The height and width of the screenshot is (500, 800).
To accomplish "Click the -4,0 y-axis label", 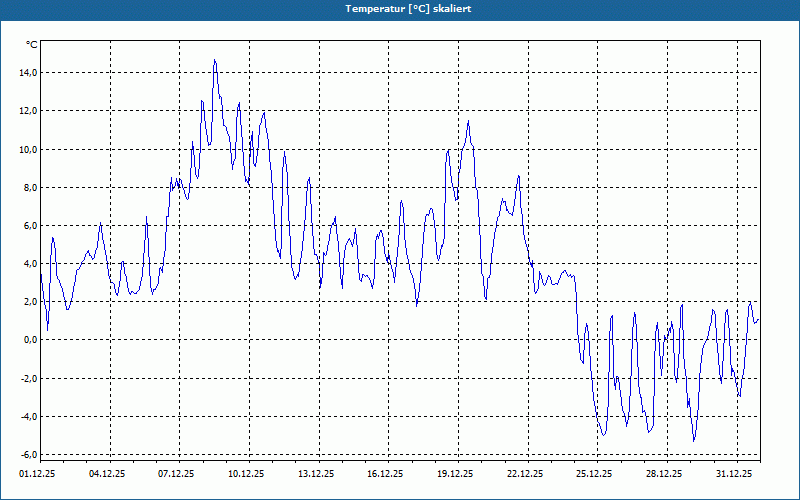I will point(29,417).
